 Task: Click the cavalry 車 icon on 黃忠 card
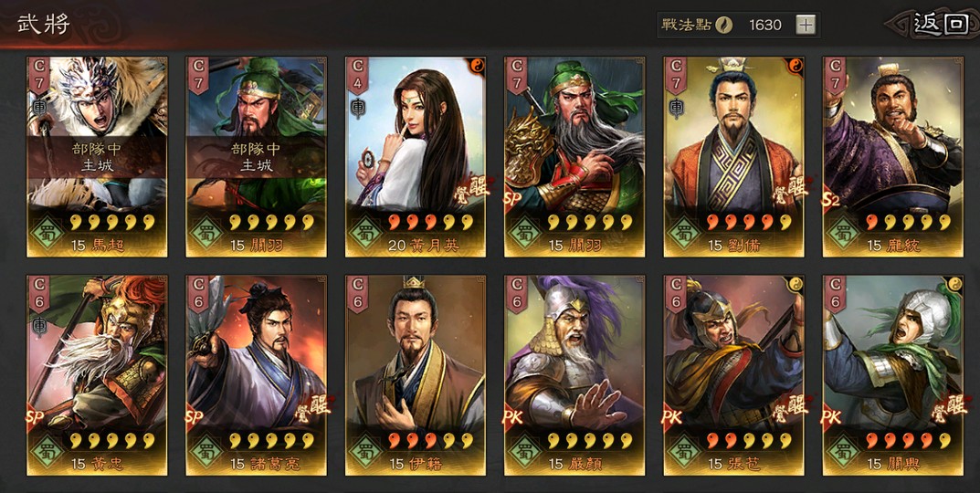[x=40, y=326]
